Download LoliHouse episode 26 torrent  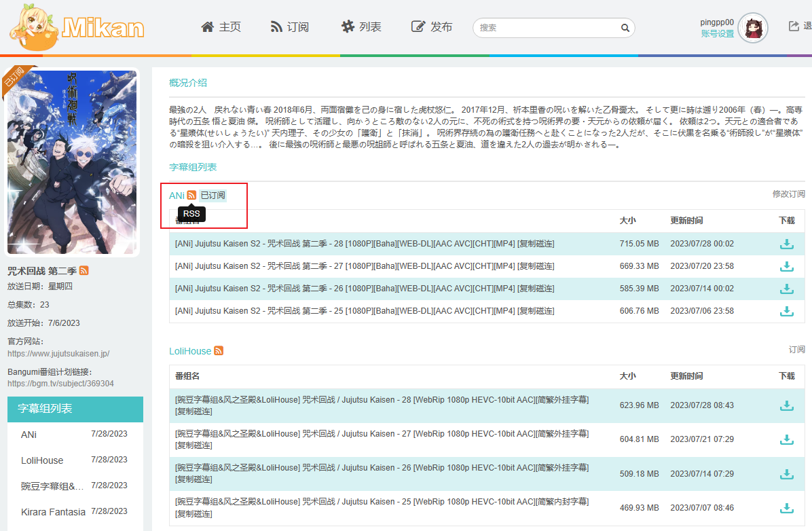point(787,474)
